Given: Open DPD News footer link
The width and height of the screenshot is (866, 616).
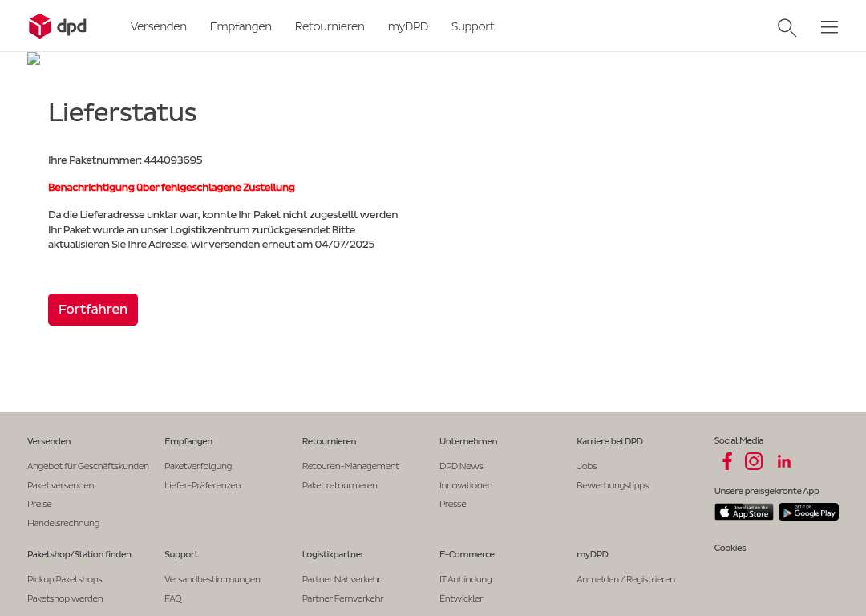Looking at the screenshot, I should 461,466.
